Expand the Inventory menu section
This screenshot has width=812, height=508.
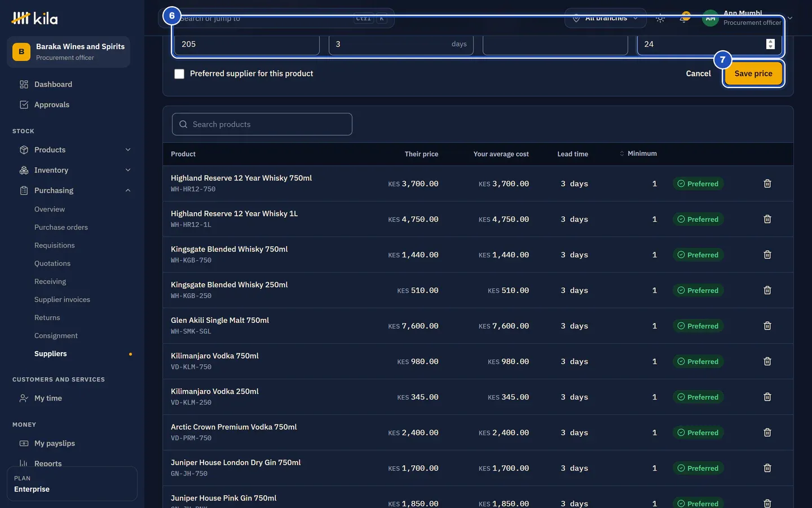(75, 170)
